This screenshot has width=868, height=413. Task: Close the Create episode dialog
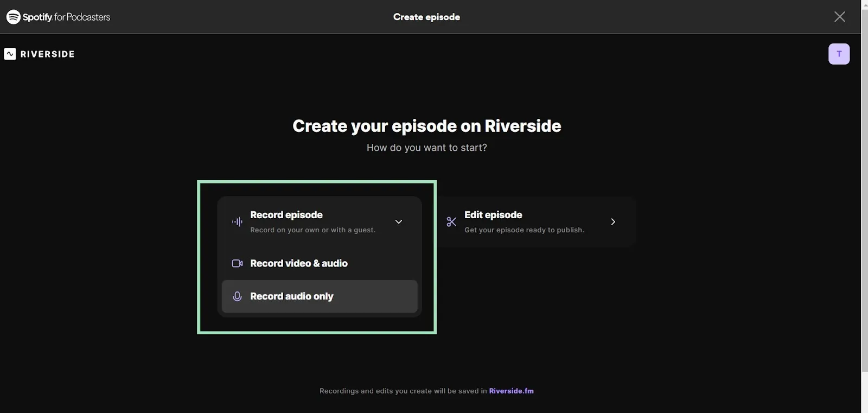839,17
